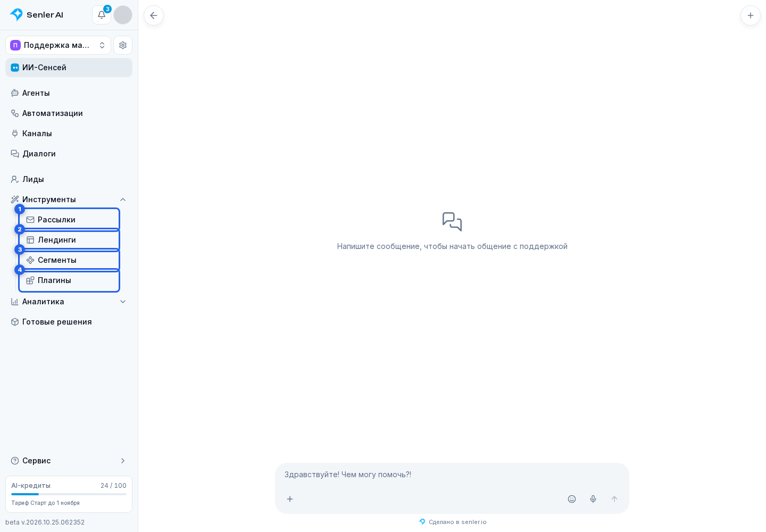Open the notifications bell
Screen dimensions: 766x532
point(102,15)
